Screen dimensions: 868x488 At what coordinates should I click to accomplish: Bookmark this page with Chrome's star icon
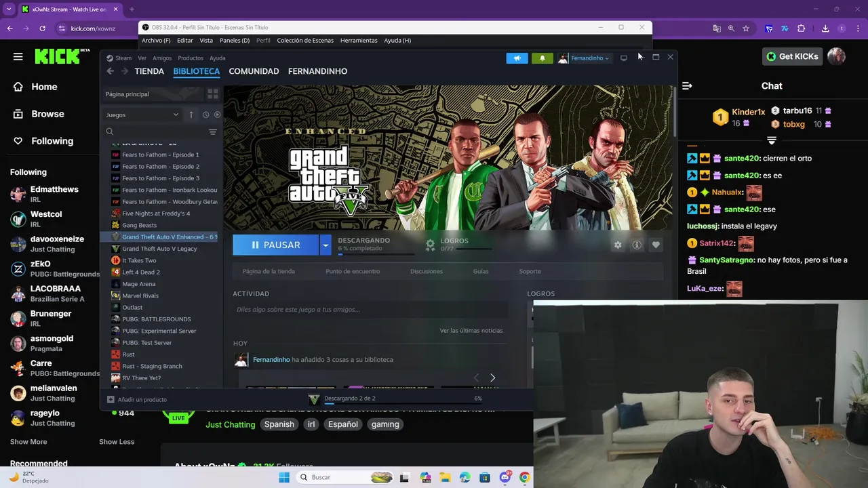(746, 28)
